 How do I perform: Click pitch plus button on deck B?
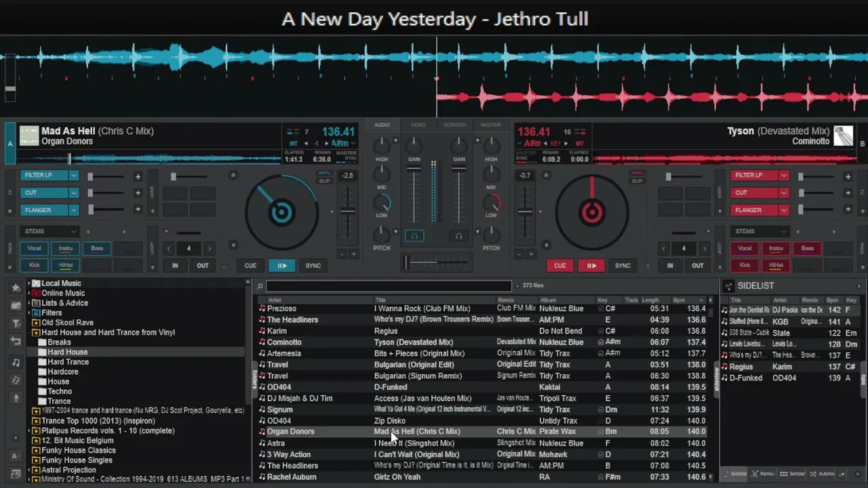pyautogui.click(x=532, y=254)
